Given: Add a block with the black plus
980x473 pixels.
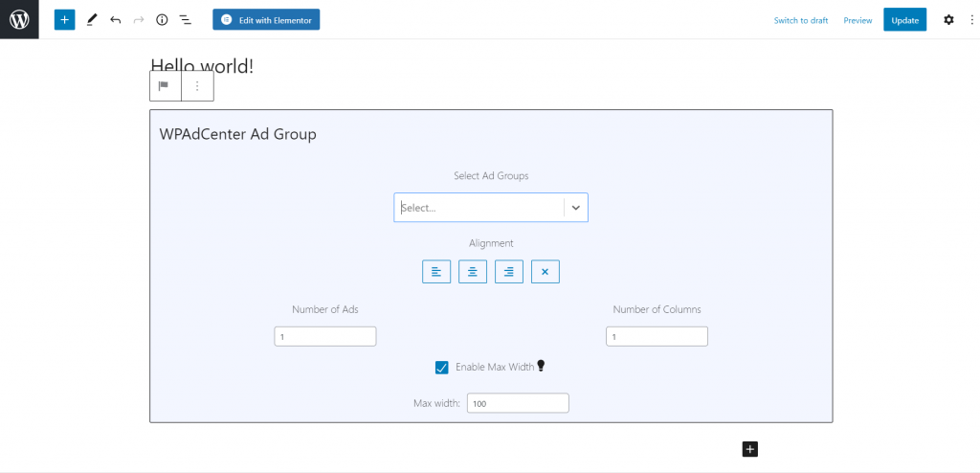Looking at the screenshot, I should (750, 449).
